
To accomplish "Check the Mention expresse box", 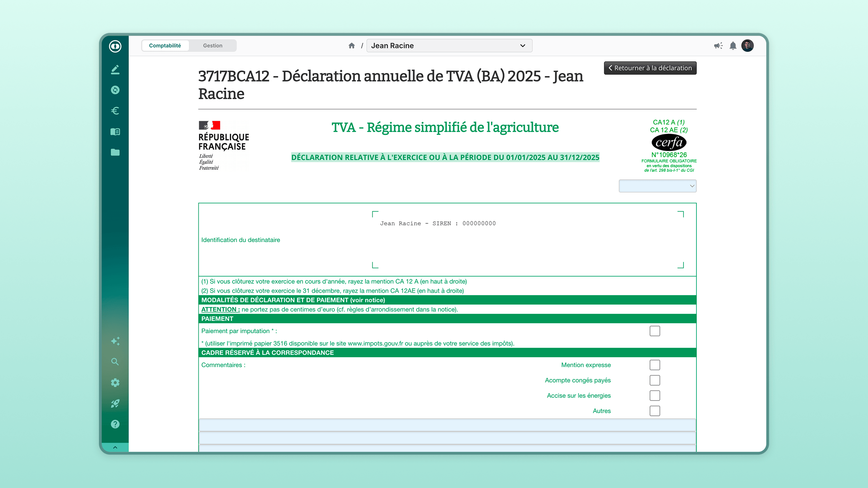I will 654,365.
